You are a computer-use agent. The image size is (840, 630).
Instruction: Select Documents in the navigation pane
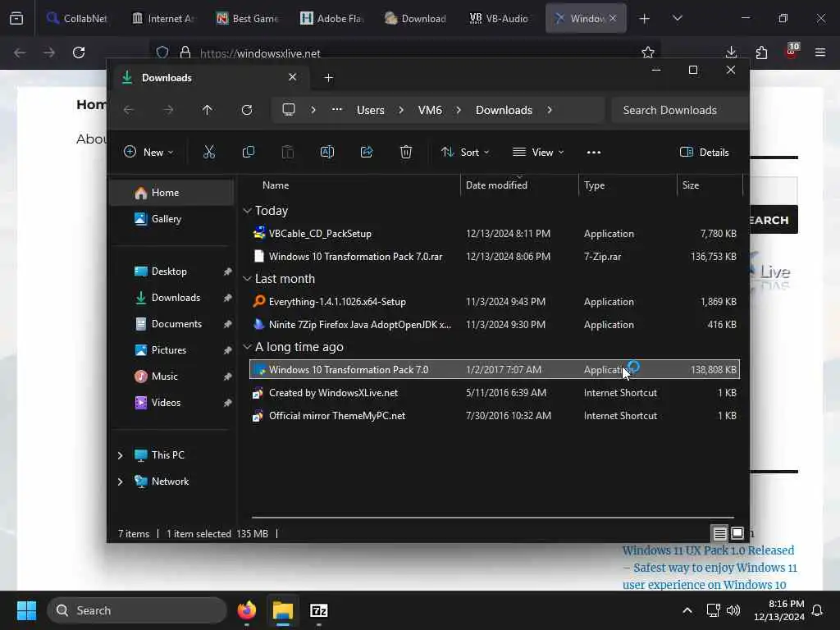(x=171, y=323)
